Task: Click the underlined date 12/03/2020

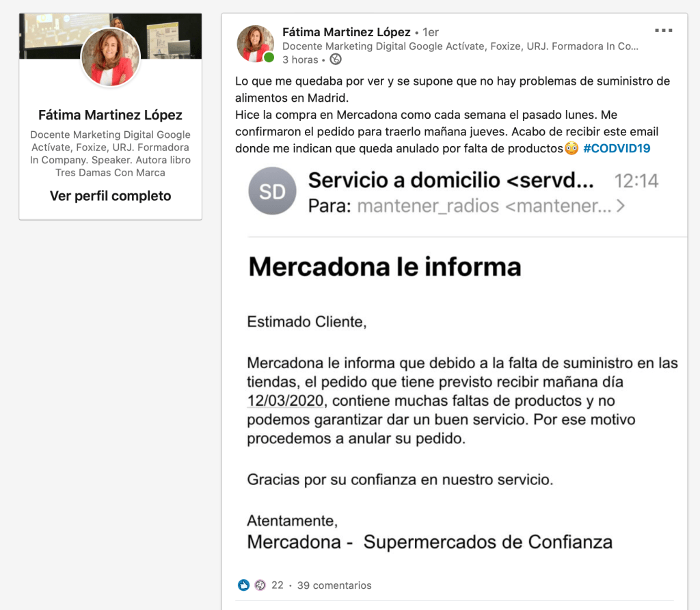Action: (x=285, y=401)
